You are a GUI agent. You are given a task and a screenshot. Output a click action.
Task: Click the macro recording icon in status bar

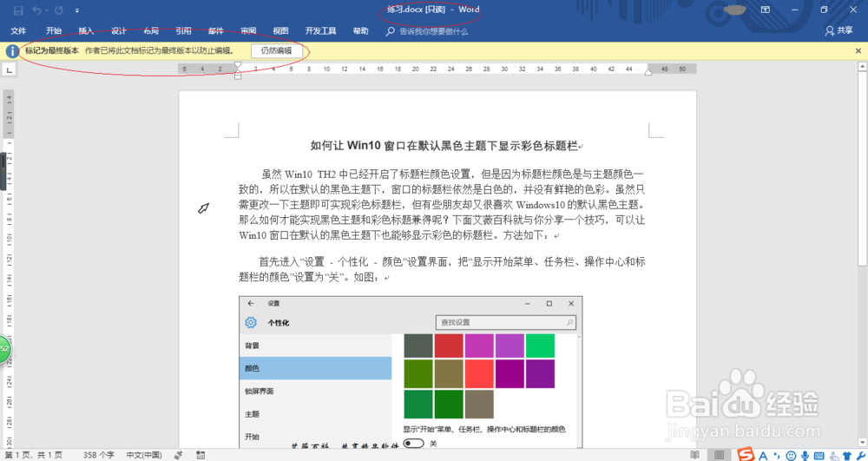(x=201, y=455)
